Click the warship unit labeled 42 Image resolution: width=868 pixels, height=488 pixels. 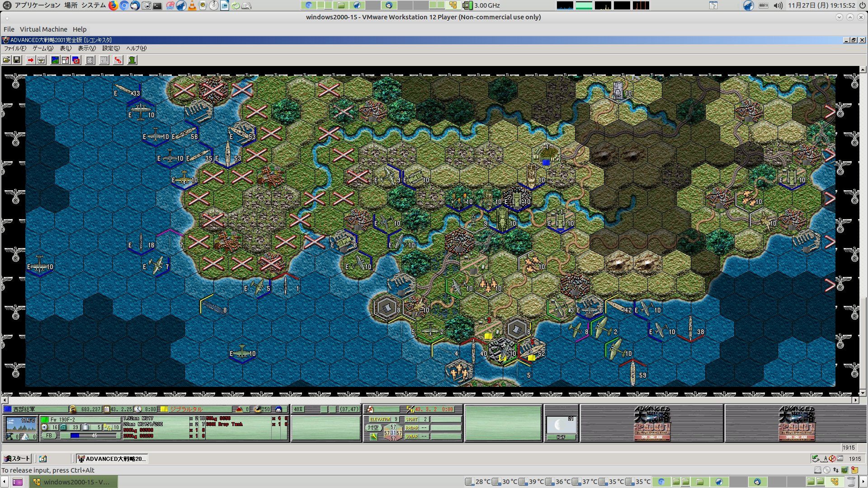618,308
